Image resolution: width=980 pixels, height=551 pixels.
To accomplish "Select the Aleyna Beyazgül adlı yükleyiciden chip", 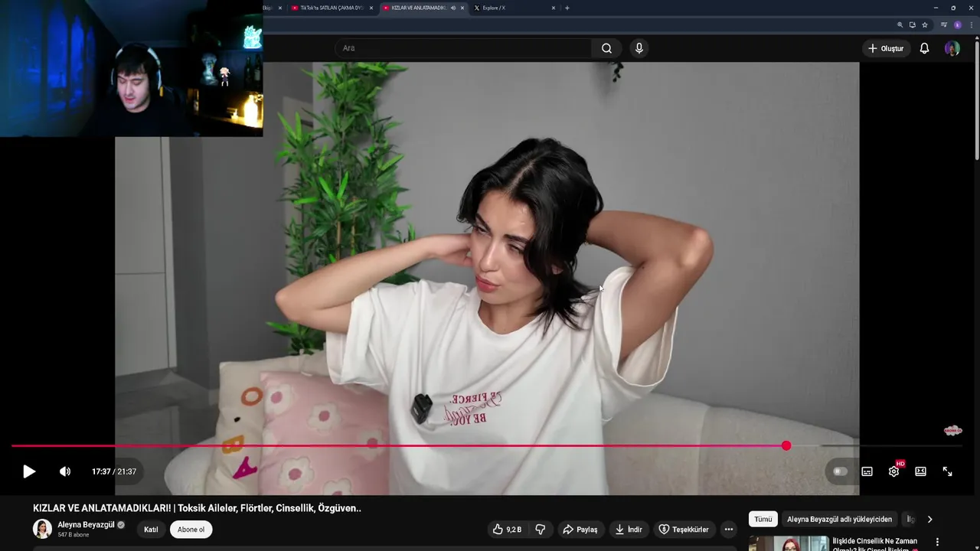I will (x=839, y=519).
